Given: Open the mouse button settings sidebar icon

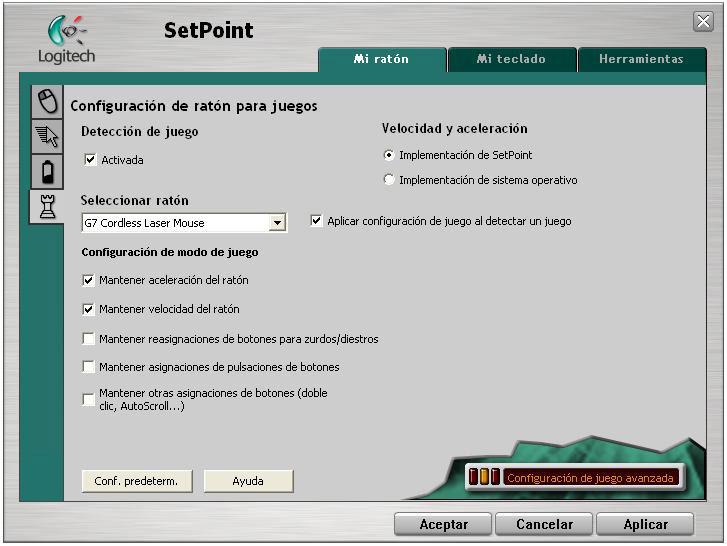Looking at the screenshot, I should click(x=46, y=101).
